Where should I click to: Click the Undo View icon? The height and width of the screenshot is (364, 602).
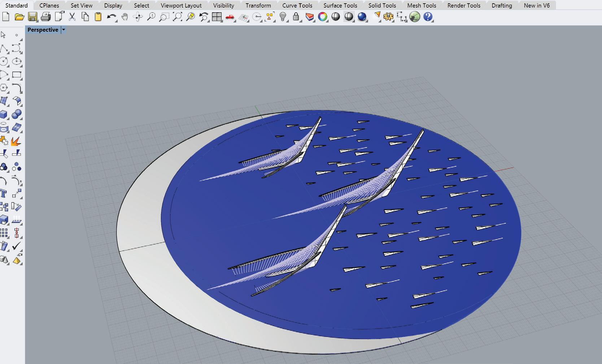[204, 17]
